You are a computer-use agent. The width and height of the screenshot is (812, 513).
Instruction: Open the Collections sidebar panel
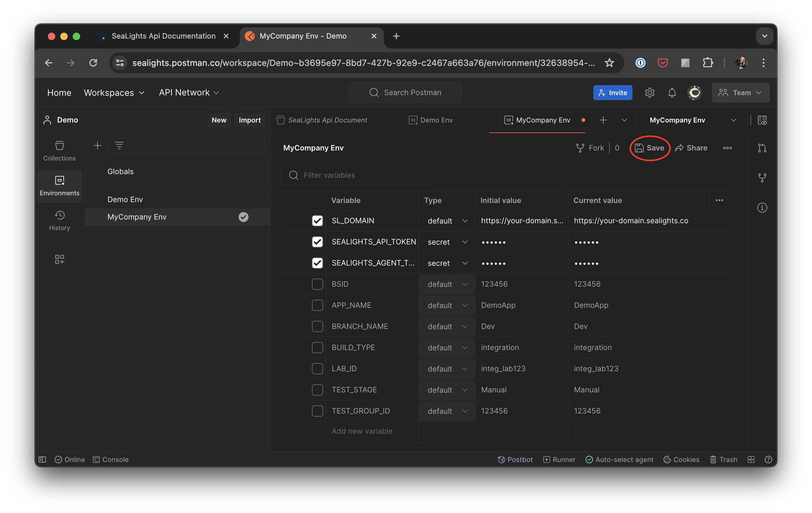click(x=59, y=151)
